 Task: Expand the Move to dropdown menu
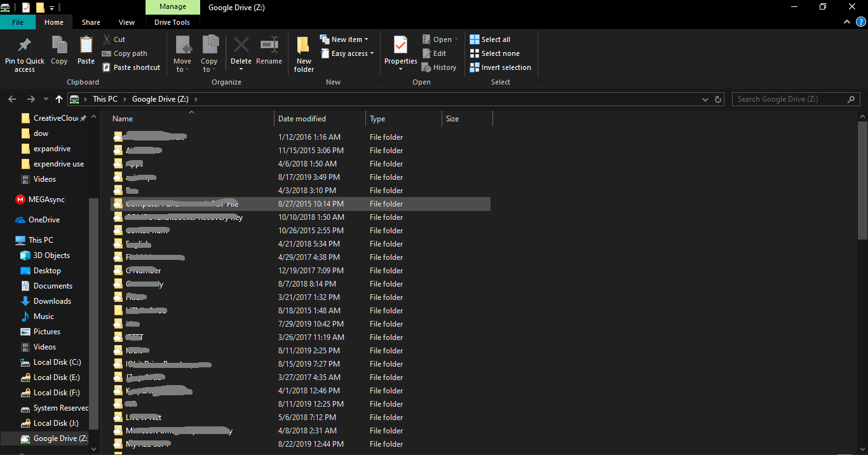(x=182, y=69)
